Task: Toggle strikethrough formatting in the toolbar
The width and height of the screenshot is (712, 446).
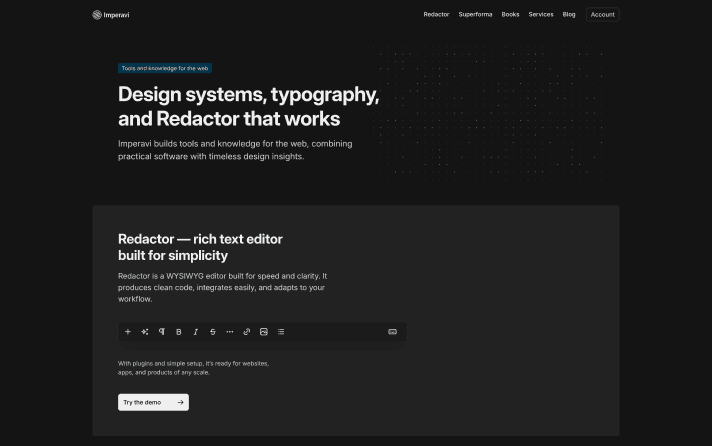Action: [x=213, y=332]
